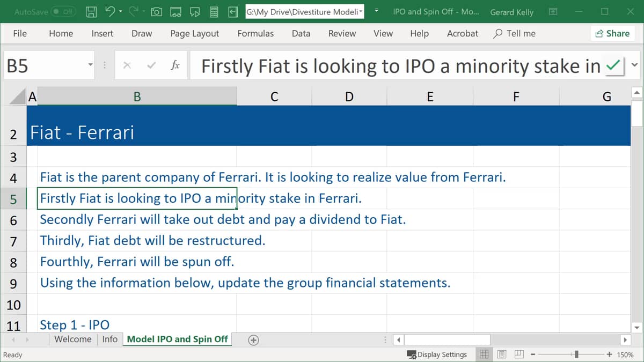Viewport: 644px width, 362px height.
Task: Click the green check icon in formula bar
Action: click(614, 65)
